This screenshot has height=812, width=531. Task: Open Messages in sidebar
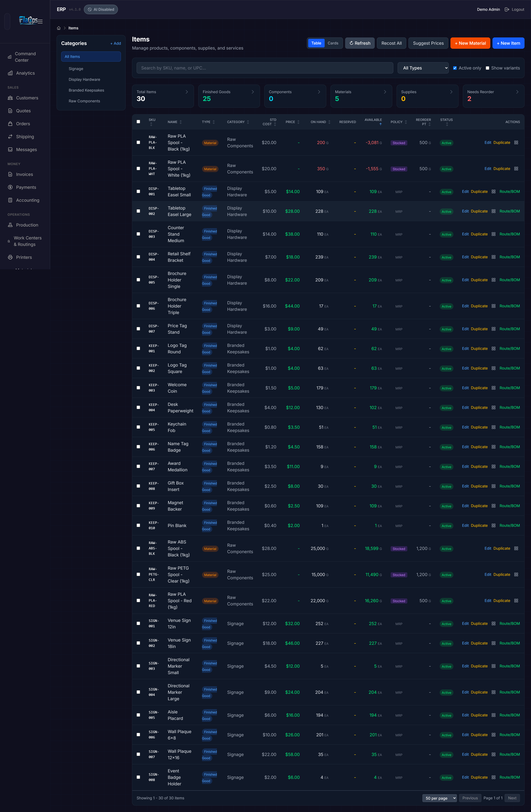(25, 150)
